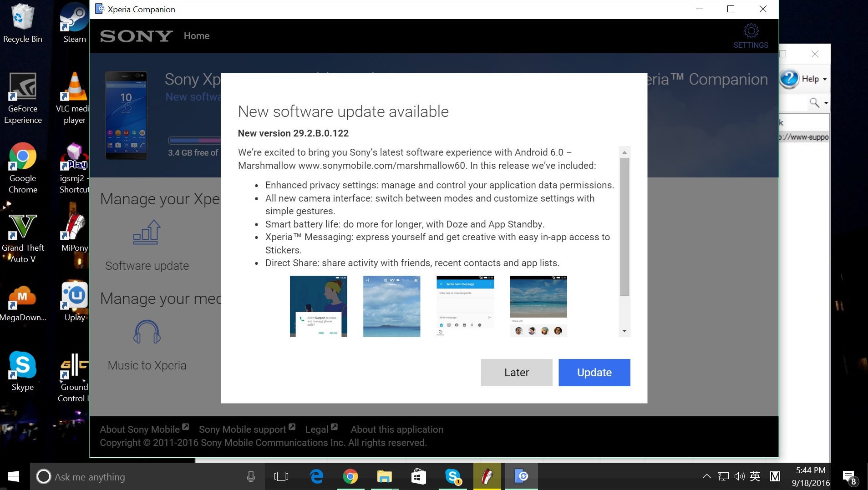
Task: Switch to Xperia Companion taskbar icon
Action: pyautogui.click(x=522, y=476)
